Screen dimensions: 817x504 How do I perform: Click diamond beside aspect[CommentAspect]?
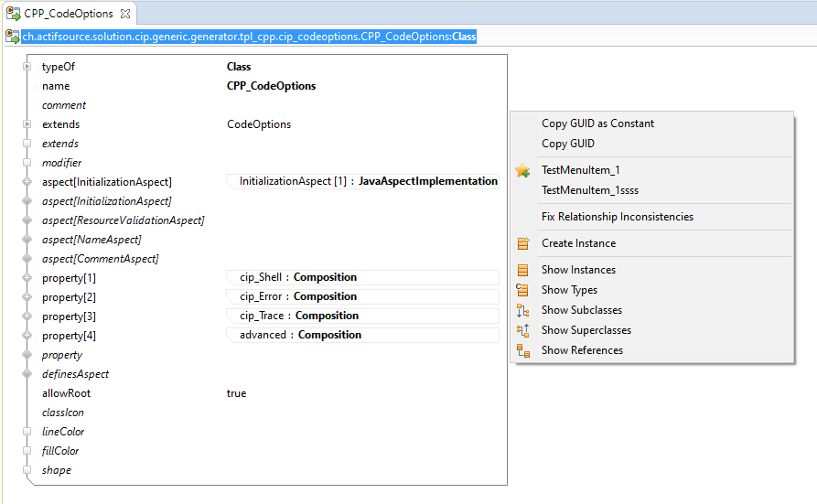27,259
